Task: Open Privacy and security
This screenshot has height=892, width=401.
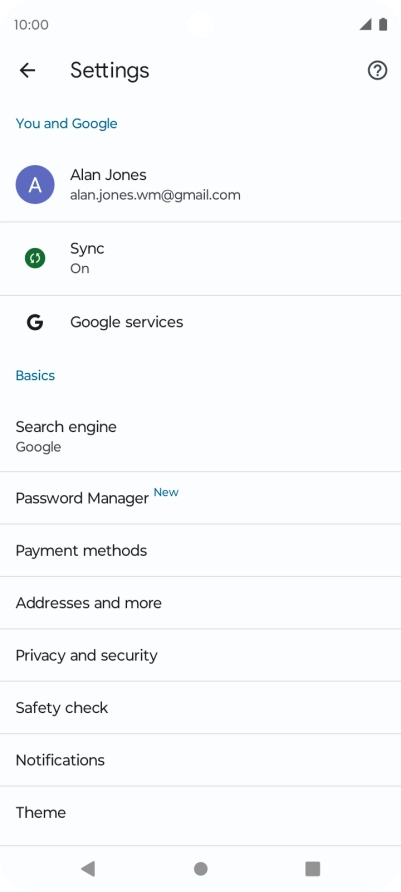Action: (200, 655)
